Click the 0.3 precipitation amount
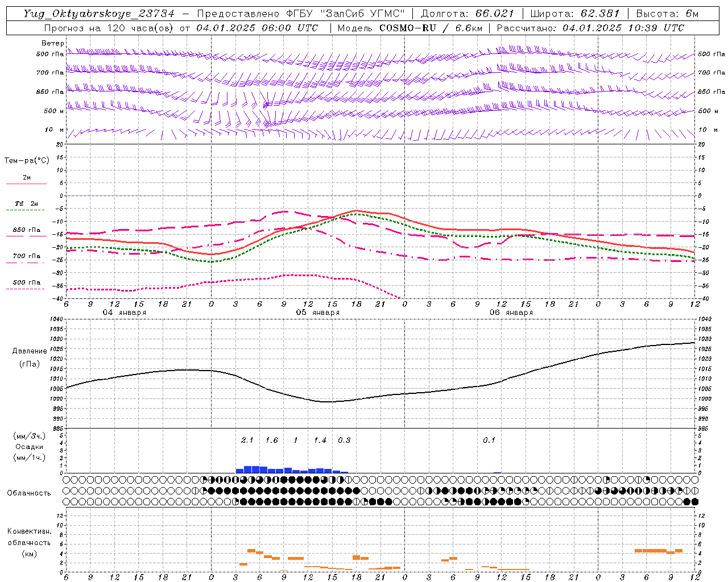 [344, 440]
